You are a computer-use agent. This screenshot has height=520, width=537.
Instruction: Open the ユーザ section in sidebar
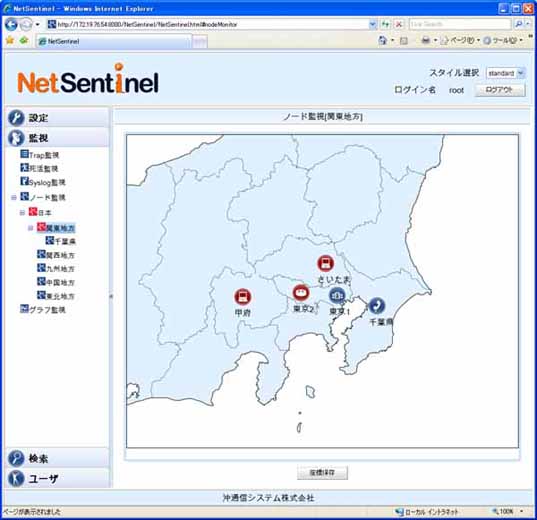coord(57,478)
